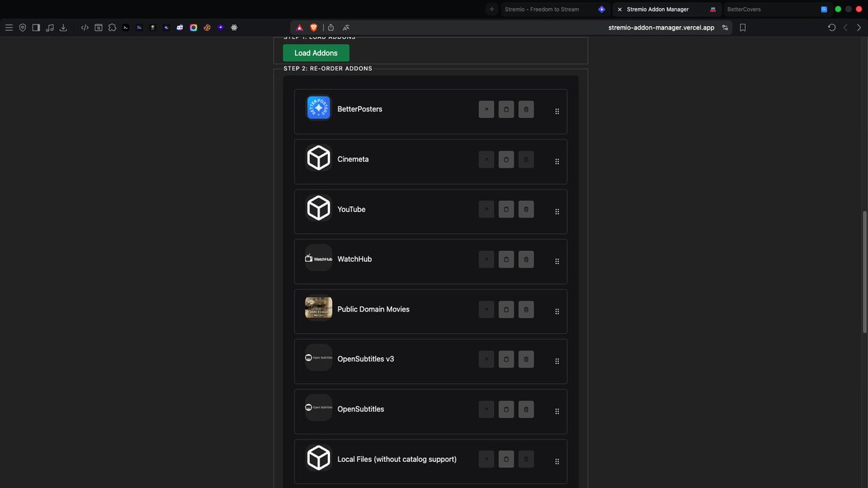Viewport: 868px width, 488px height.
Task: Copy OpenSubtitles v3 URL clipboard button
Action: click(x=506, y=359)
